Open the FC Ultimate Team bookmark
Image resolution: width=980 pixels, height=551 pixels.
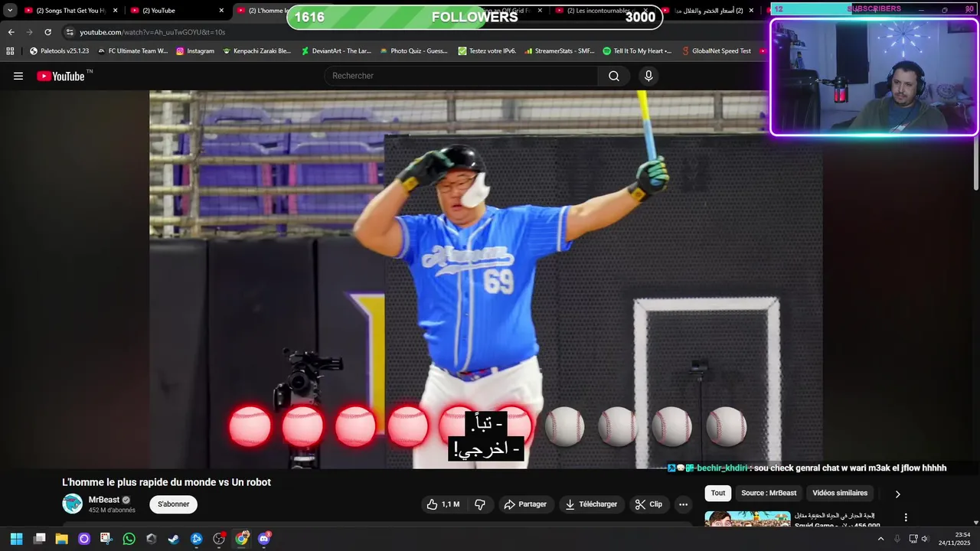click(132, 51)
